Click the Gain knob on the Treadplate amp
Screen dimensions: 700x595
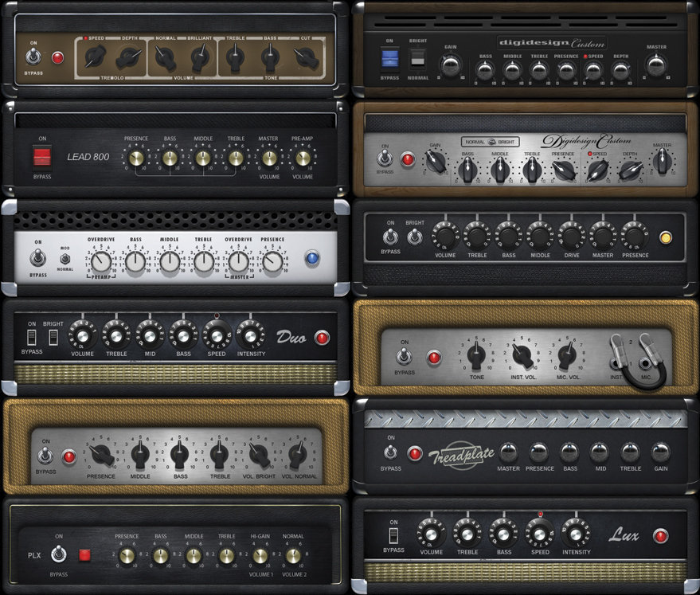tap(660, 450)
